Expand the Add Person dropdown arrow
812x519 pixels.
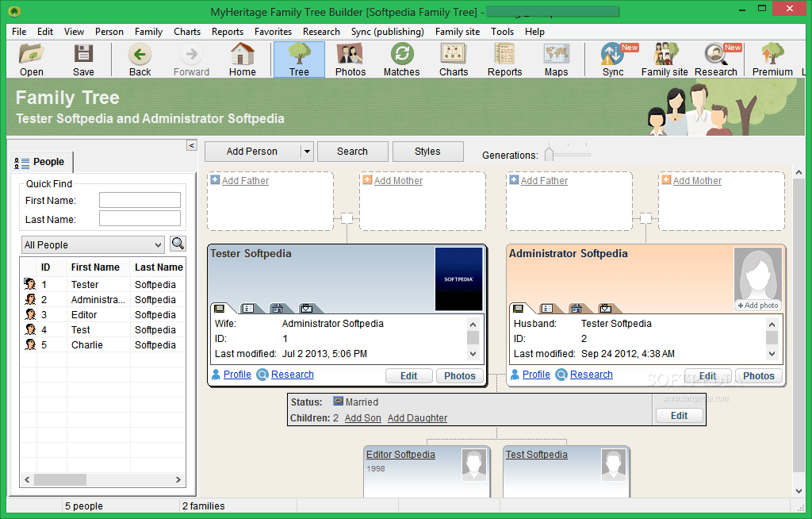[x=304, y=151]
